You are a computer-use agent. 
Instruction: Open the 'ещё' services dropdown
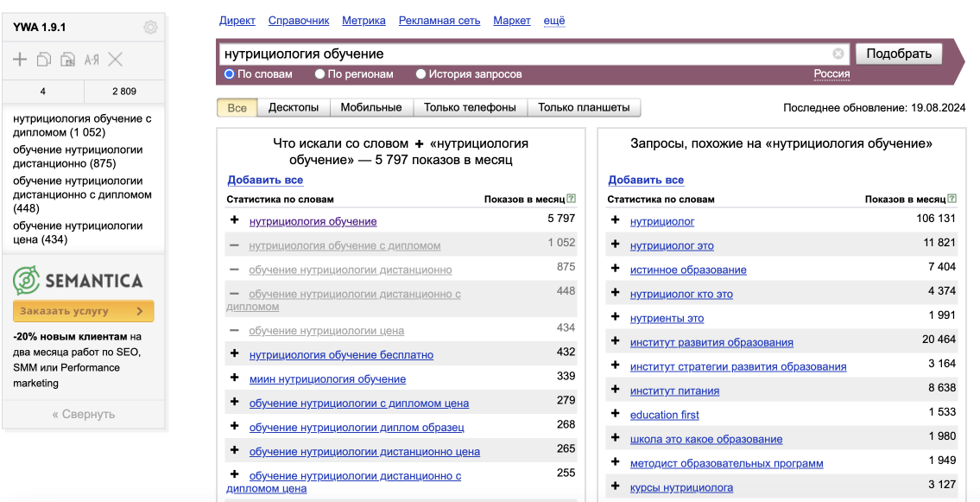(x=553, y=21)
